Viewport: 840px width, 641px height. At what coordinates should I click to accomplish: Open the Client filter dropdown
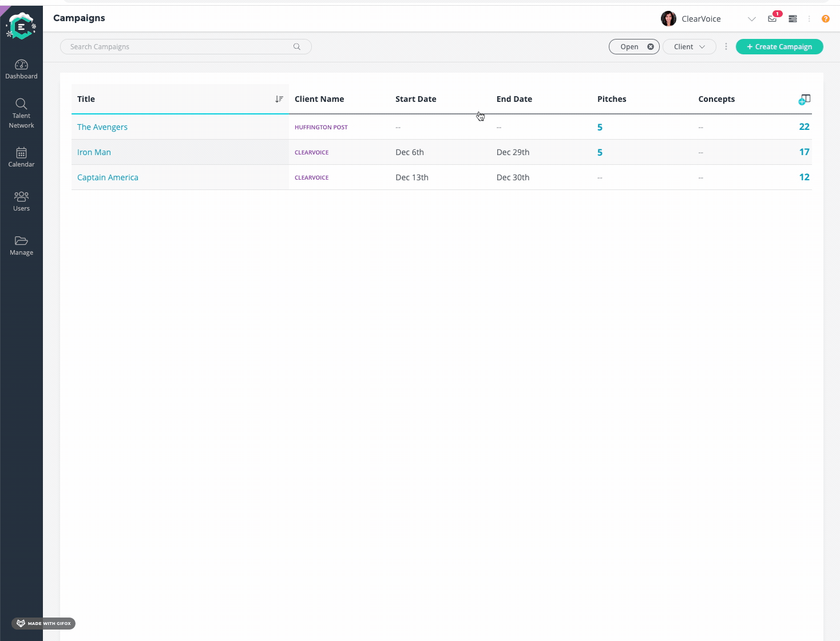pos(690,47)
